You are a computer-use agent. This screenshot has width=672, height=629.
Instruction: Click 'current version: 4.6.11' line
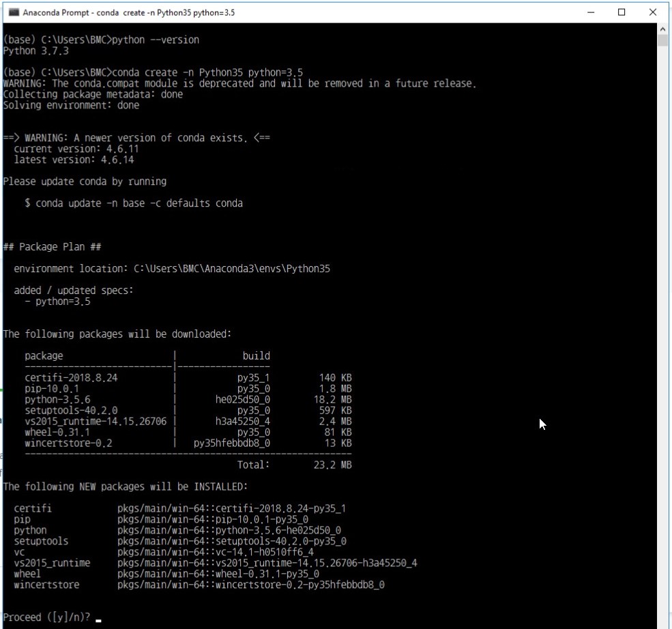coord(76,149)
